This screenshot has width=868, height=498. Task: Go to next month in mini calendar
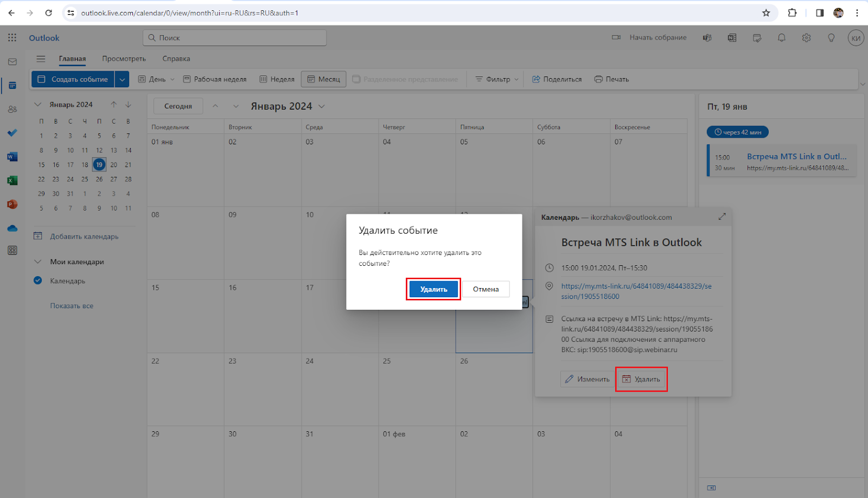pos(129,104)
